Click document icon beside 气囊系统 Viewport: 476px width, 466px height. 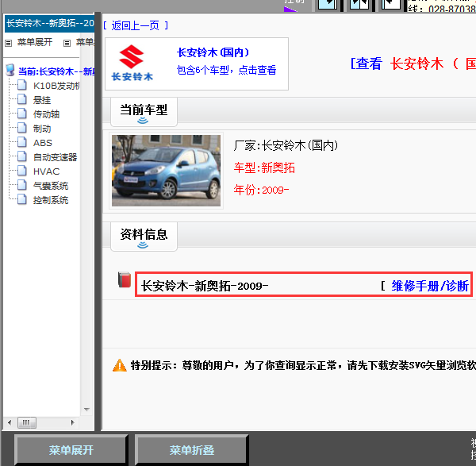[x=22, y=185]
